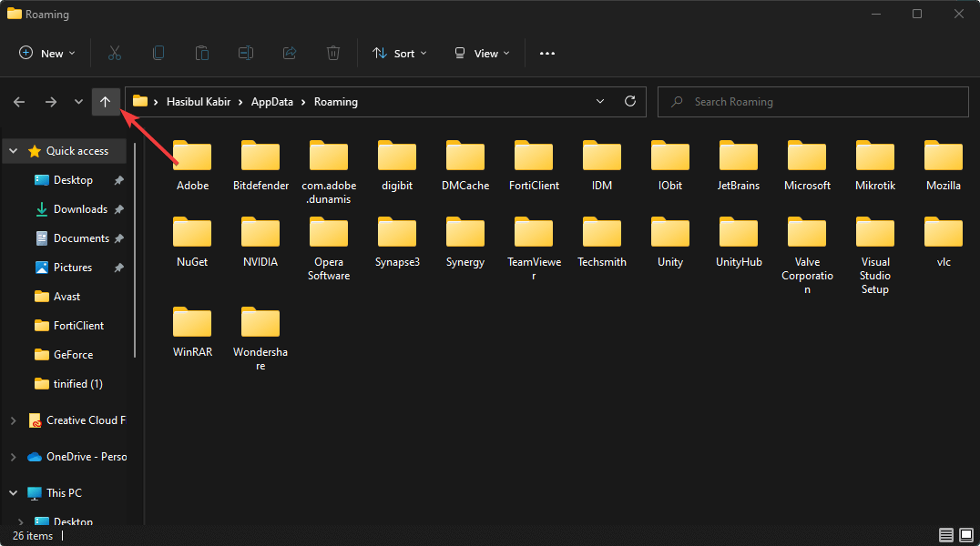Click the Cut icon in the toolbar
This screenshot has height=546, width=980.
click(114, 53)
